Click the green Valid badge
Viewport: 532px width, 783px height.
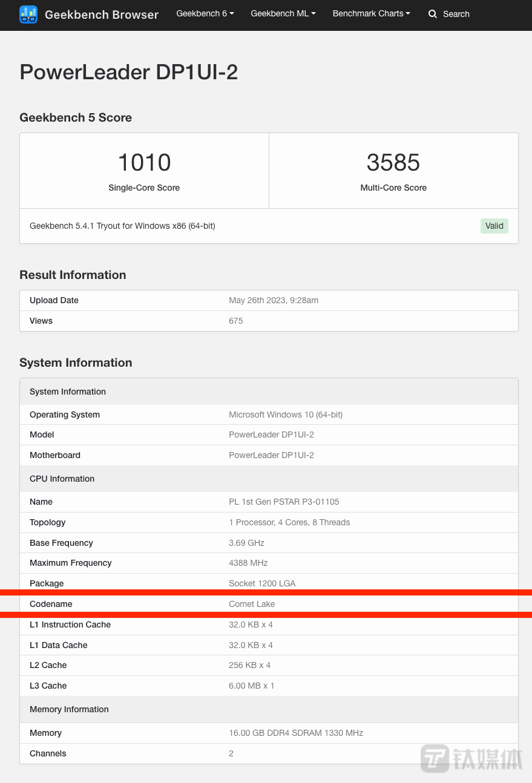pyautogui.click(x=494, y=226)
